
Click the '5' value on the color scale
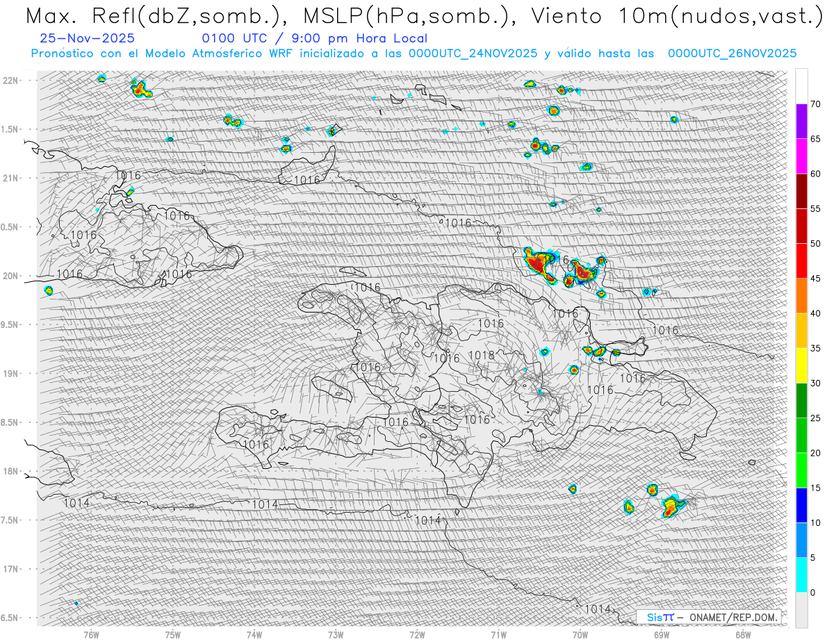(x=812, y=557)
